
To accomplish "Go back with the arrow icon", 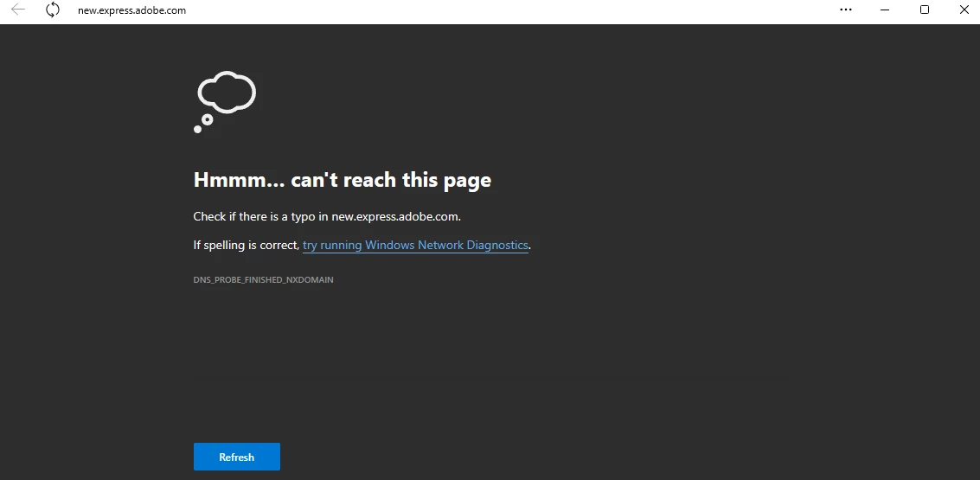I will point(18,10).
